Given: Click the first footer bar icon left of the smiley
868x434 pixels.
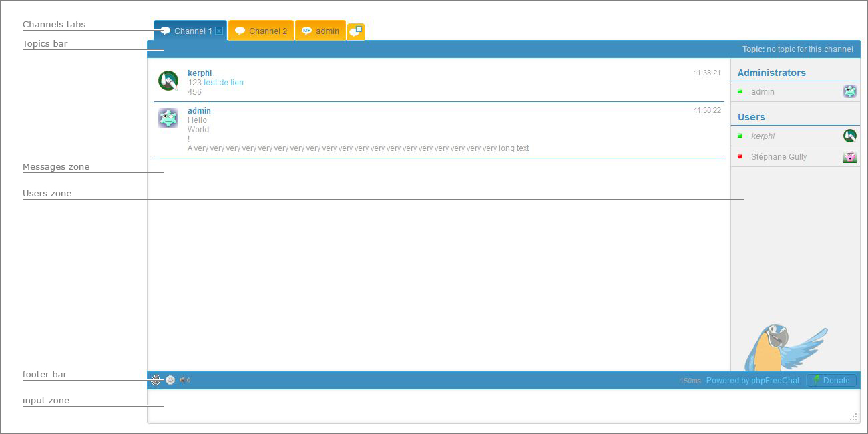Looking at the screenshot, I should click(x=156, y=380).
